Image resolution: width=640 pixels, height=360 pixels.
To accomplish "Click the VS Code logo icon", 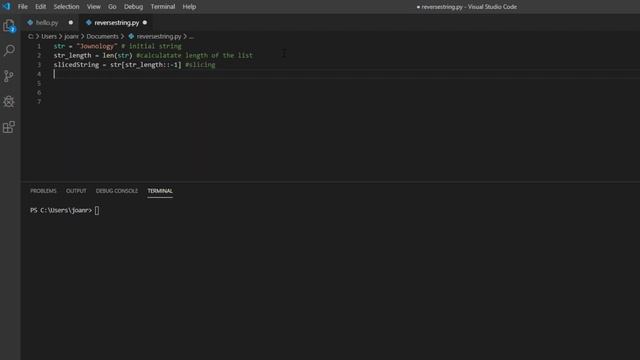I will [x=7, y=7].
